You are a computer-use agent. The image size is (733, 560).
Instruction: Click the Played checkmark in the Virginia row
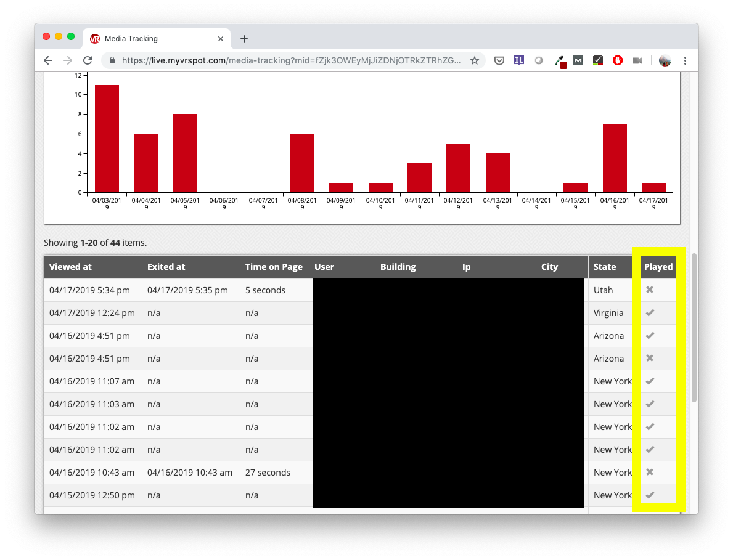(650, 313)
